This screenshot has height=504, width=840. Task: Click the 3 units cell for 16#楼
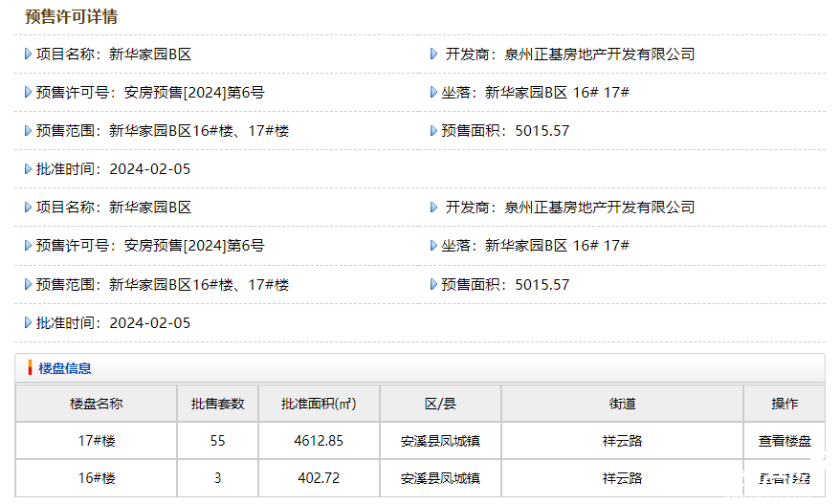217,478
